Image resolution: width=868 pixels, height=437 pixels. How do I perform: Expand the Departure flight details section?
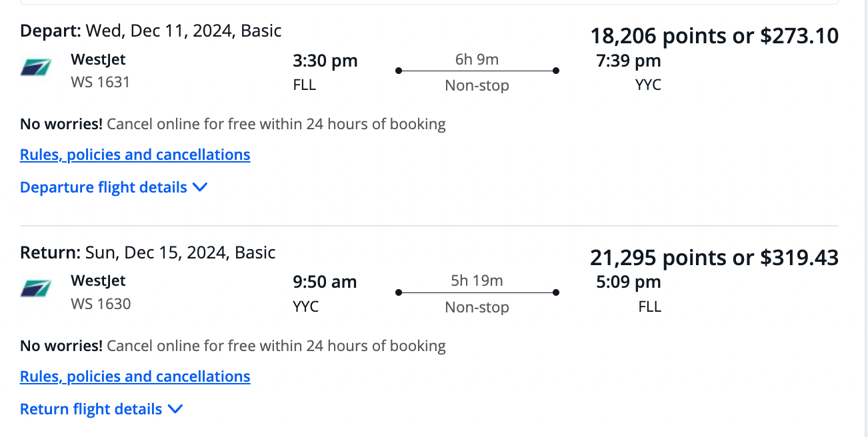click(113, 187)
